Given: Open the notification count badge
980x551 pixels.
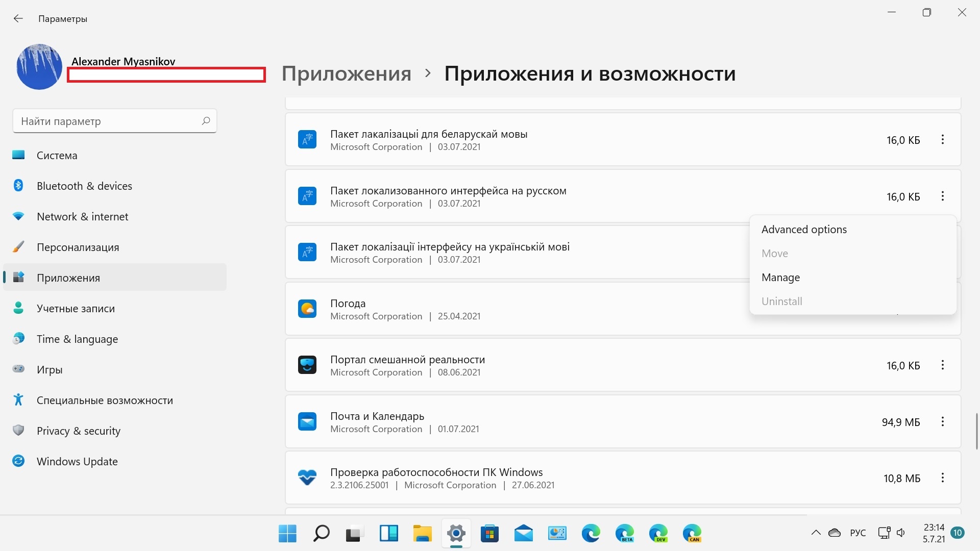Looking at the screenshot, I should (x=958, y=533).
